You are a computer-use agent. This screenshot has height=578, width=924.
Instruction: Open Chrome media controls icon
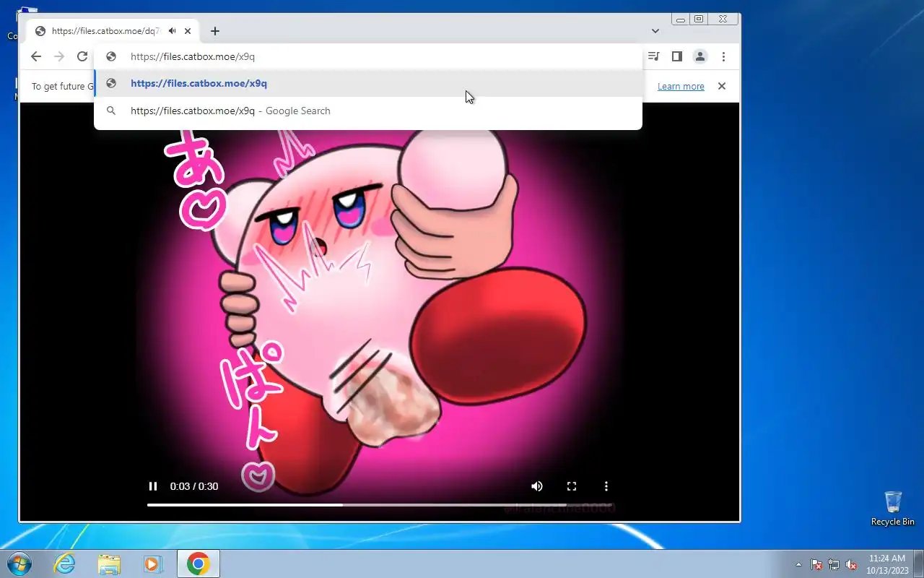coord(653,56)
